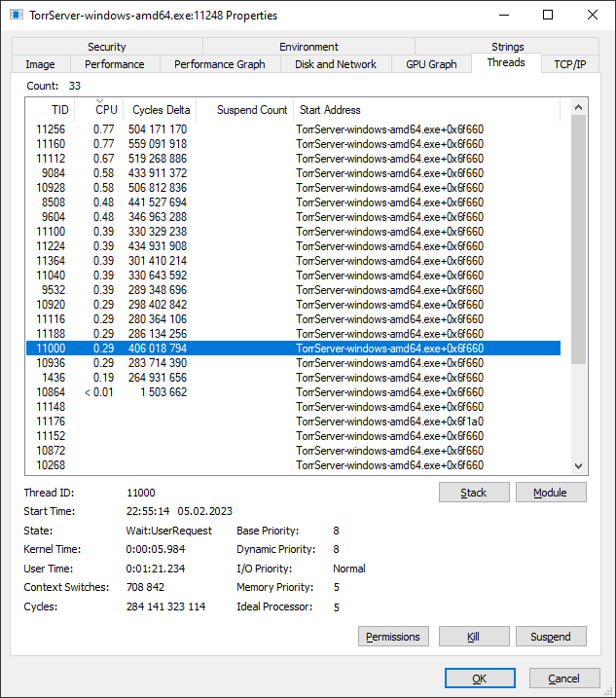Image resolution: width=616 pixels, height=698 pixels.
Task: Cancel the Properties dialog
Action: click(564, 679)
